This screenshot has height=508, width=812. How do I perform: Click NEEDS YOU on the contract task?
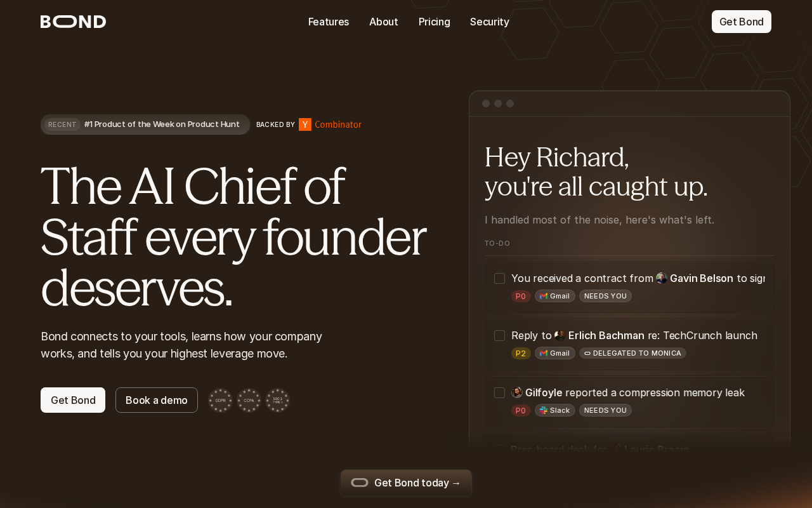605,296
